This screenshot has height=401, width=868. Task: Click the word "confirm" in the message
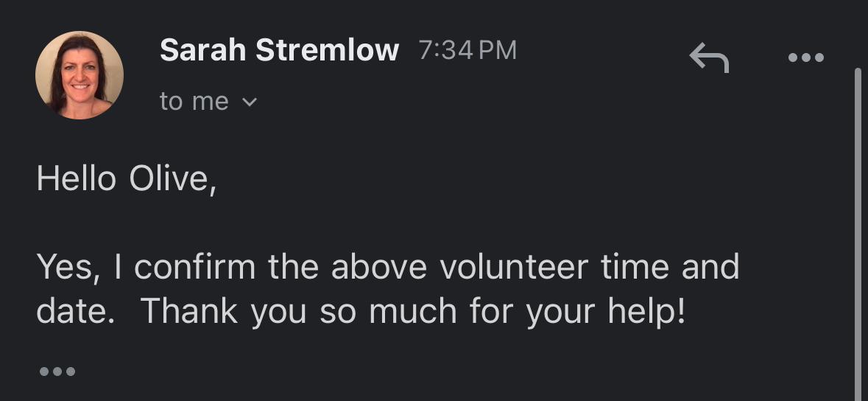click(x=196, y=267)
